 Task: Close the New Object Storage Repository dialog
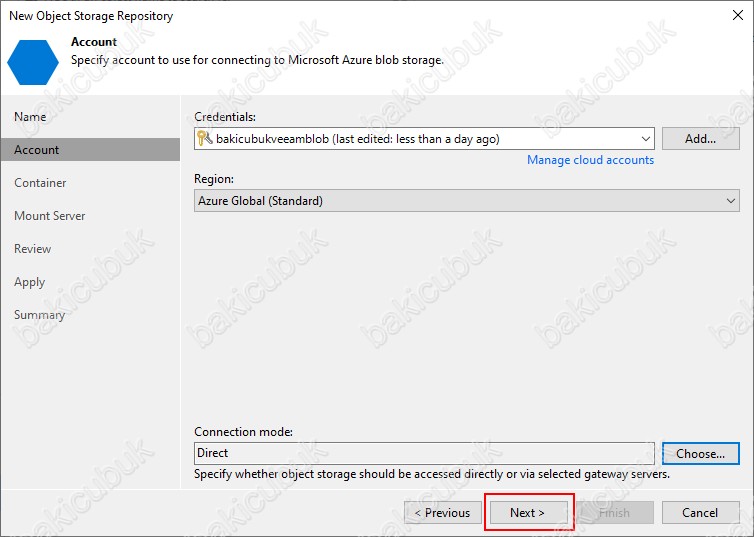coord(738,15)
